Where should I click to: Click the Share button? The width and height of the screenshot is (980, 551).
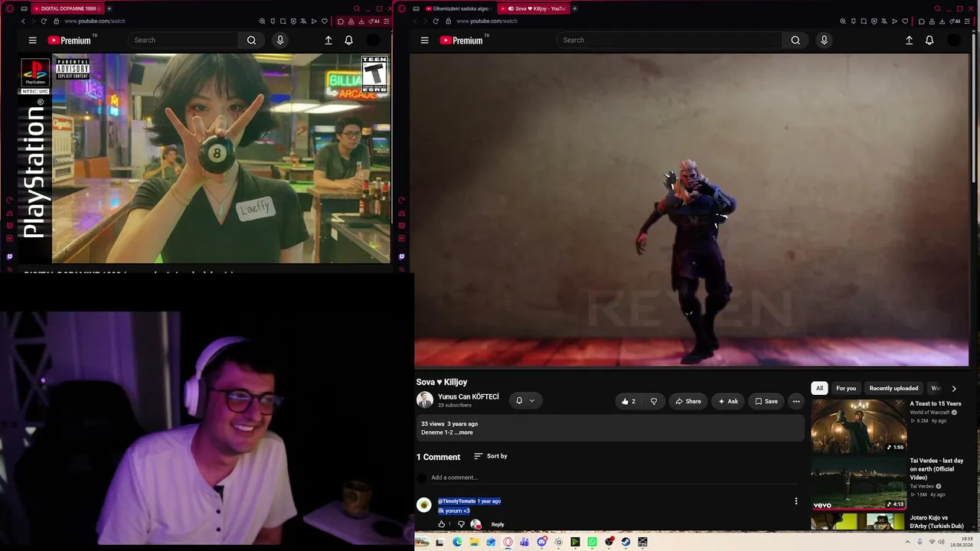[688, 401]
